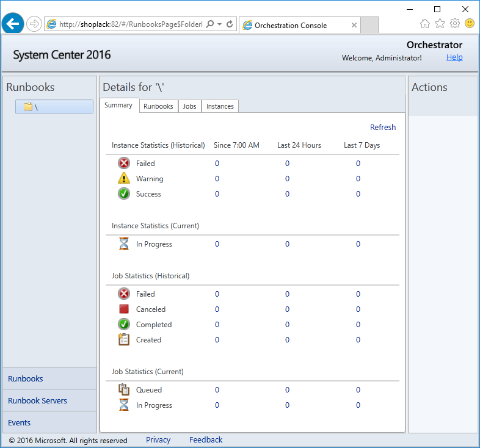Open Warning instances count Last 24 Hours
The image size is (480, 448).
[287, 179]
